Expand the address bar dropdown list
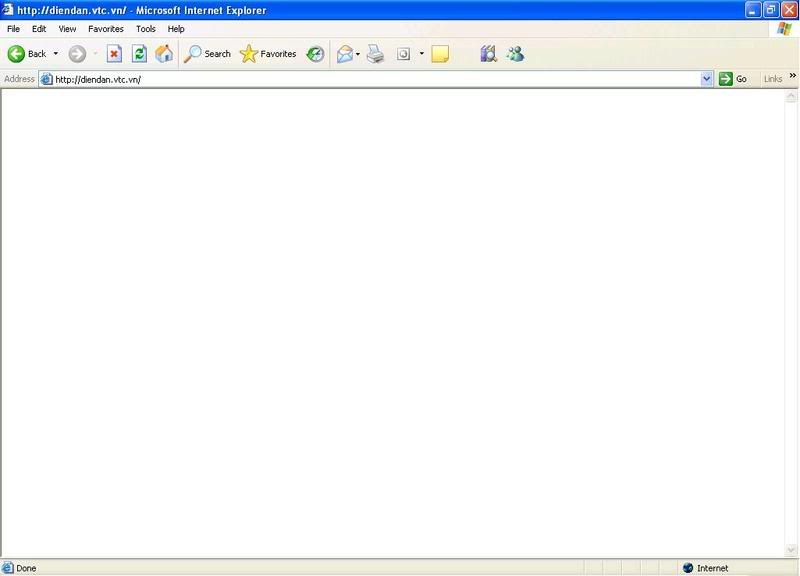 click(x=706, y=79)
